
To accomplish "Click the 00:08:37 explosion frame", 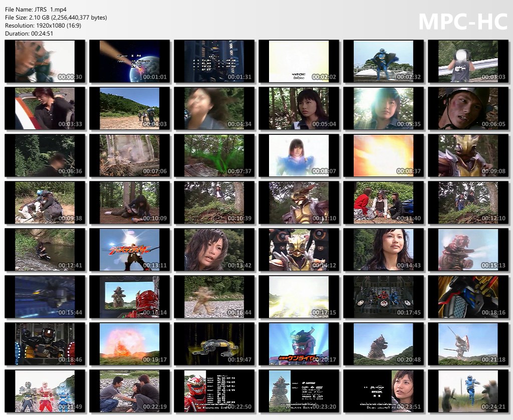I will tap(383, 155).
